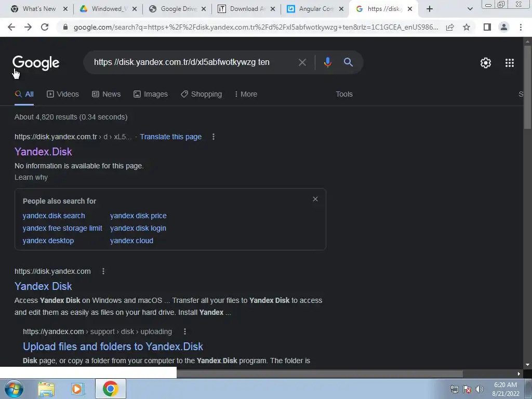Search for yandex.disk search
Viewport: 532px width, 399px height.
point(54,216)
